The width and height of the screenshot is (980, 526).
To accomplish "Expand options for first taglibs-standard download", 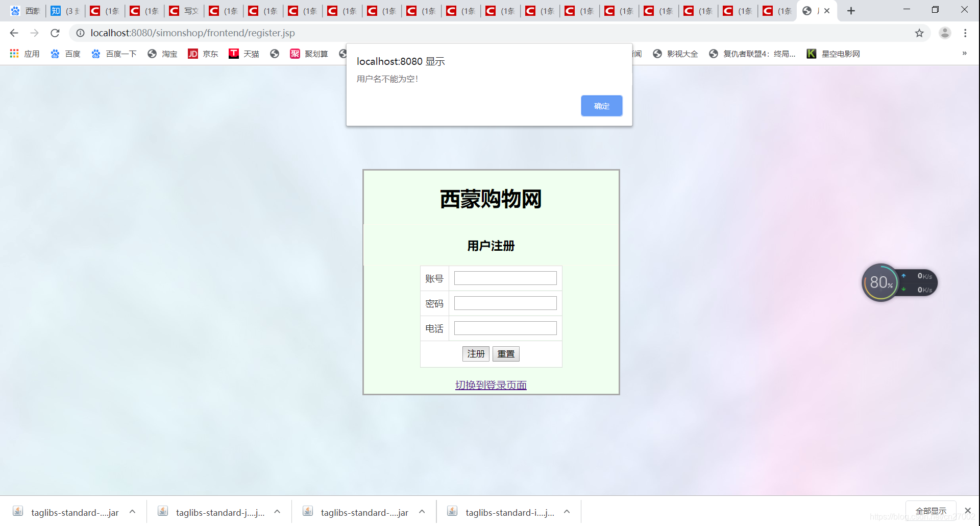I will [x=132, y=512].
